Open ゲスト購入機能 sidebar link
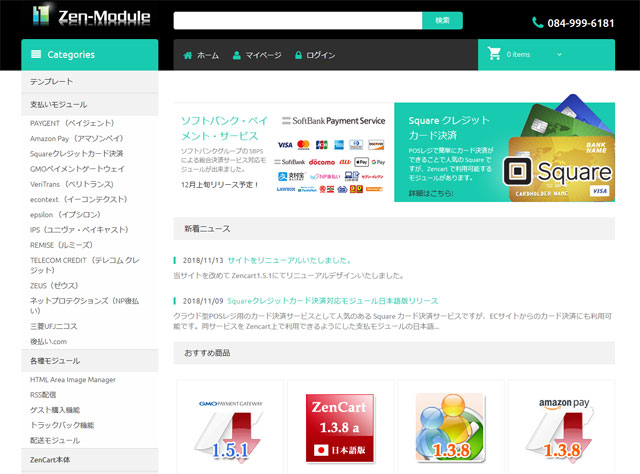Screen dimensions: 640x474 coord(55,410)
